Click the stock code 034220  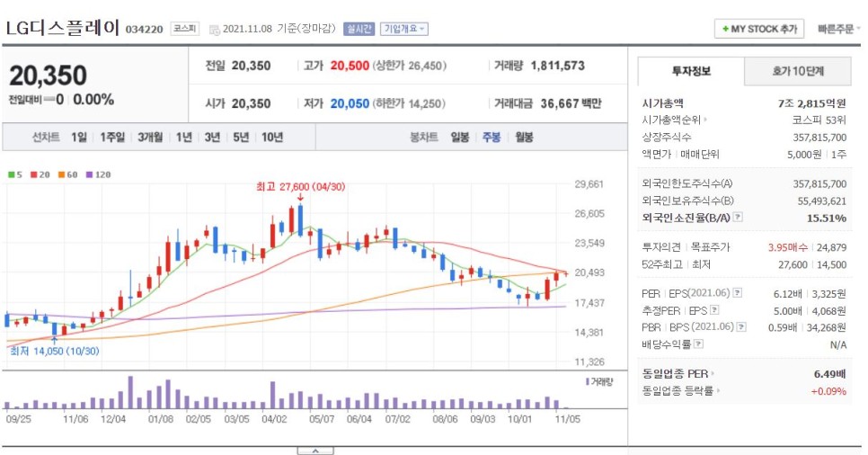coord(144,30)
